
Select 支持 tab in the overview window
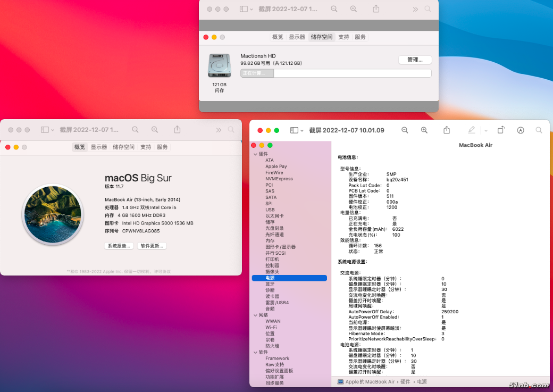pos(146,147)
